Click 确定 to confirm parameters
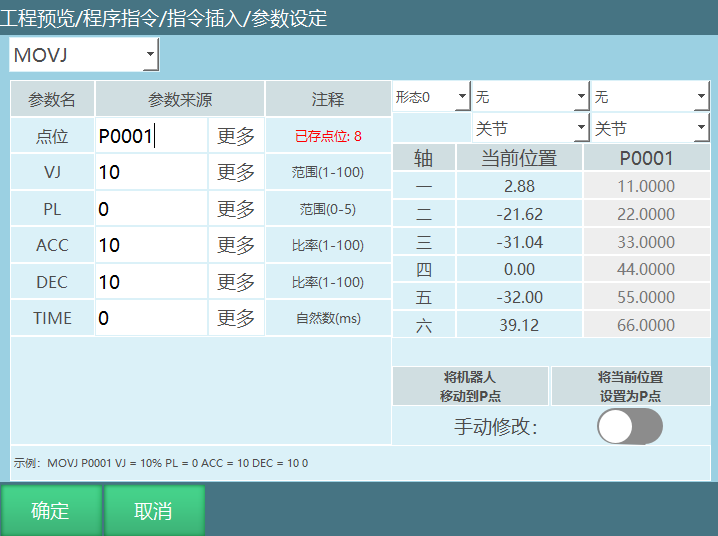This screenshot has height=536, width=718. click(50, 511)
